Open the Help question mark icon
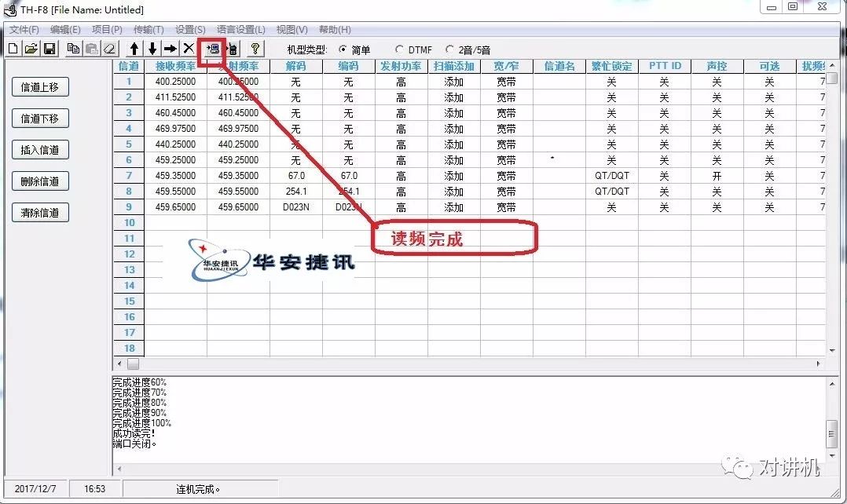 252,48
